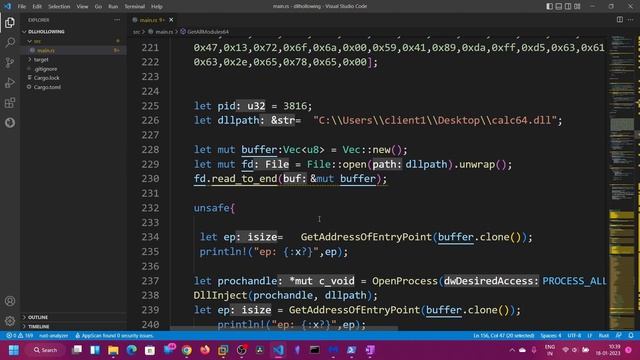Viewport: 640px width, 360px height.
Task: Open the Help menu
Action: (157, 7)
